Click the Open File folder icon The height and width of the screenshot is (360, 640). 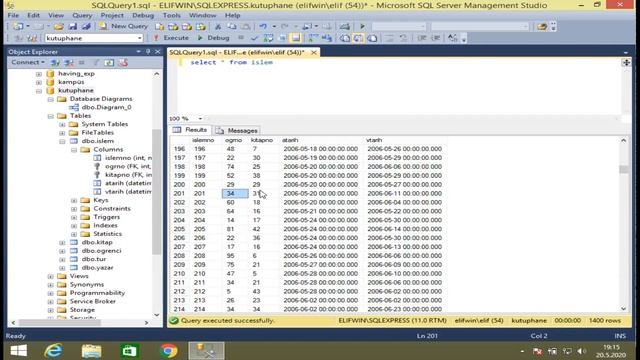(58, 27)
